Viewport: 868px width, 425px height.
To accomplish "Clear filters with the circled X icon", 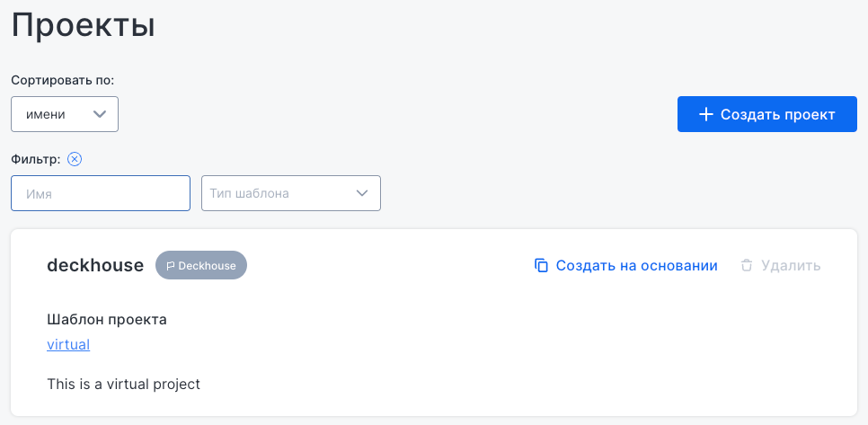I will (75, 159).
